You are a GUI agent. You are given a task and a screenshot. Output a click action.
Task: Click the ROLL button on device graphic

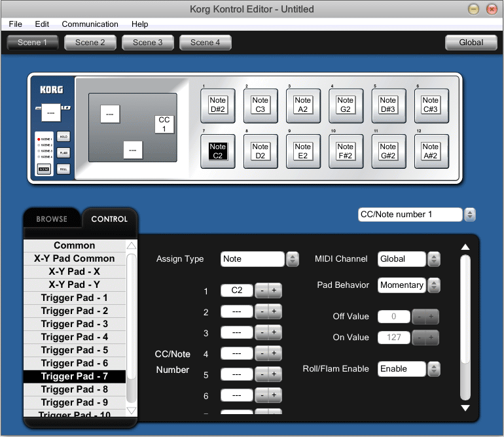point(63,169)
